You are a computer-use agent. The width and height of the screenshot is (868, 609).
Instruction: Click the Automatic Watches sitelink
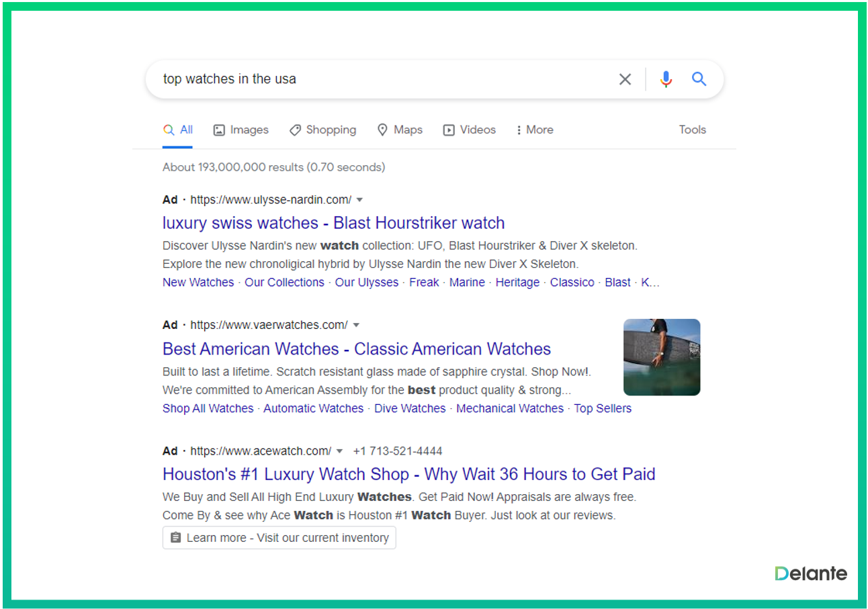pos(314,409)
